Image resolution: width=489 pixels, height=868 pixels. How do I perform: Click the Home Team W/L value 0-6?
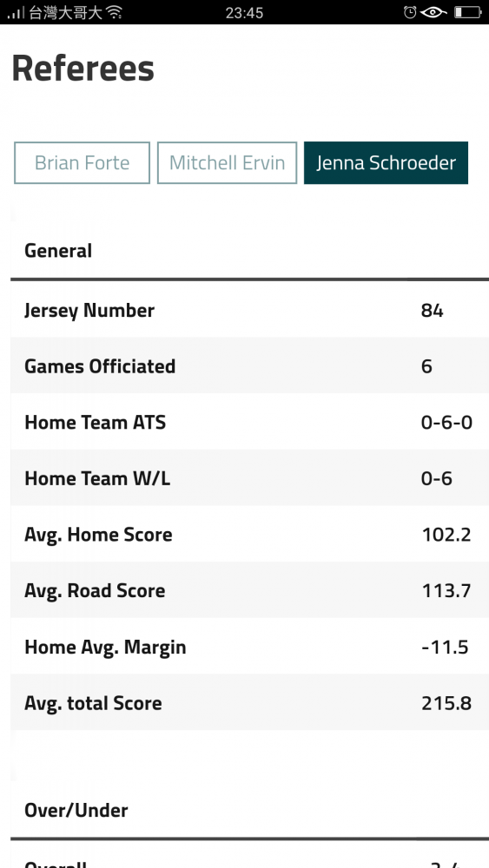[436, 478]
